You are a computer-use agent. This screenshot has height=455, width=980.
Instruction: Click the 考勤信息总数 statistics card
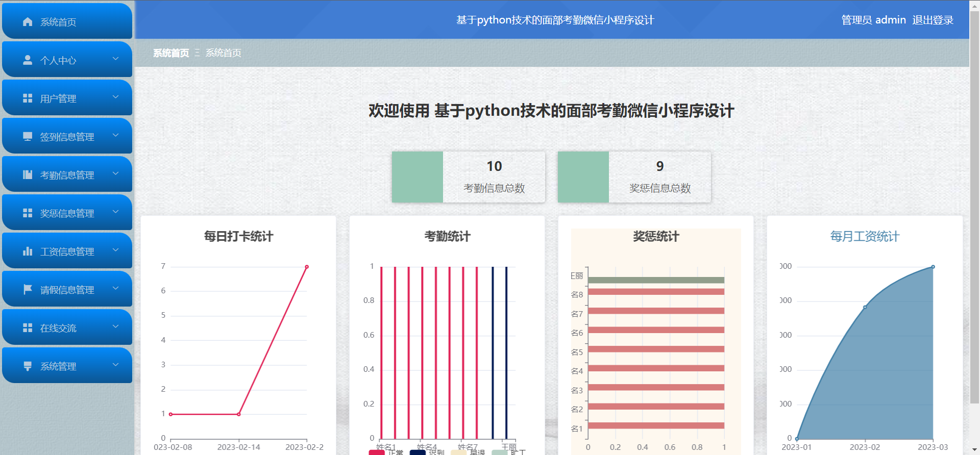[x=468, y=177]
